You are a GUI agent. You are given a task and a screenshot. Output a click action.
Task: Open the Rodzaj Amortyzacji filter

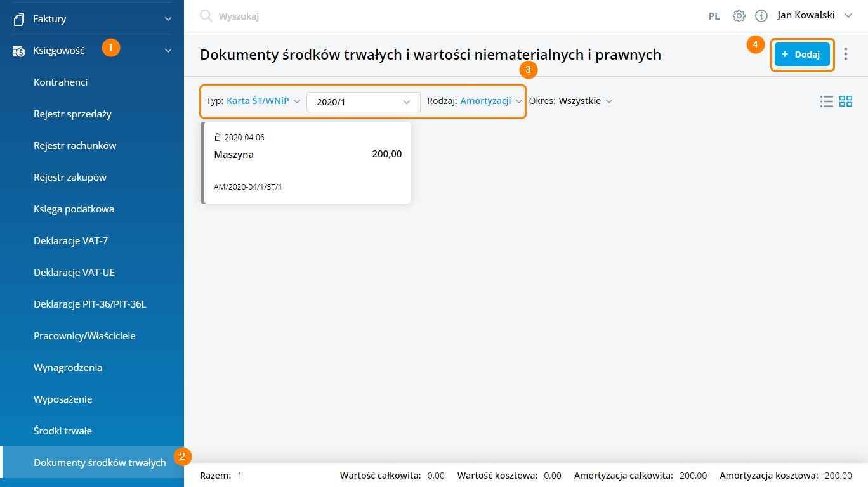point(475,101)
